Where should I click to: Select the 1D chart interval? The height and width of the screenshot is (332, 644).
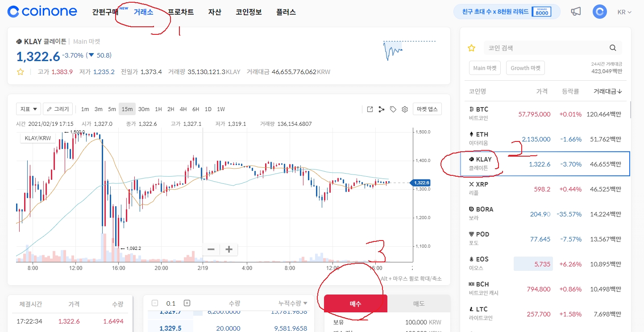pyautogui.click(x=208, y=109)
